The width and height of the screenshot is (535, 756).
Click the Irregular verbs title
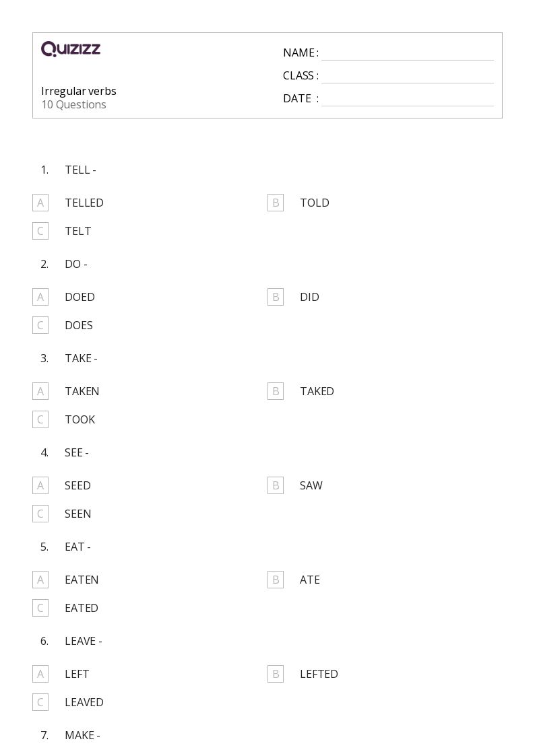click(79, 91)
